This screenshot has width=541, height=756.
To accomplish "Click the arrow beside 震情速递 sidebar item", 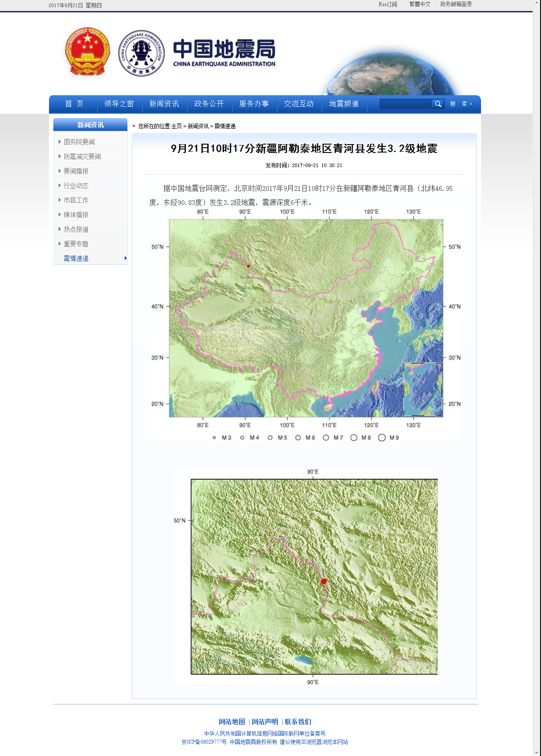I will click(x=126, y=258).
